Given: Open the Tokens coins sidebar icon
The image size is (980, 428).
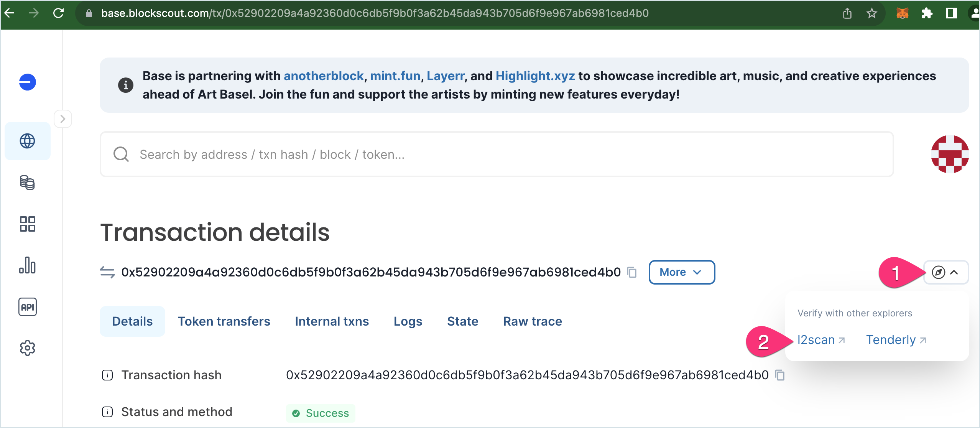Looking at the screenshot, I should click(28, 183).
